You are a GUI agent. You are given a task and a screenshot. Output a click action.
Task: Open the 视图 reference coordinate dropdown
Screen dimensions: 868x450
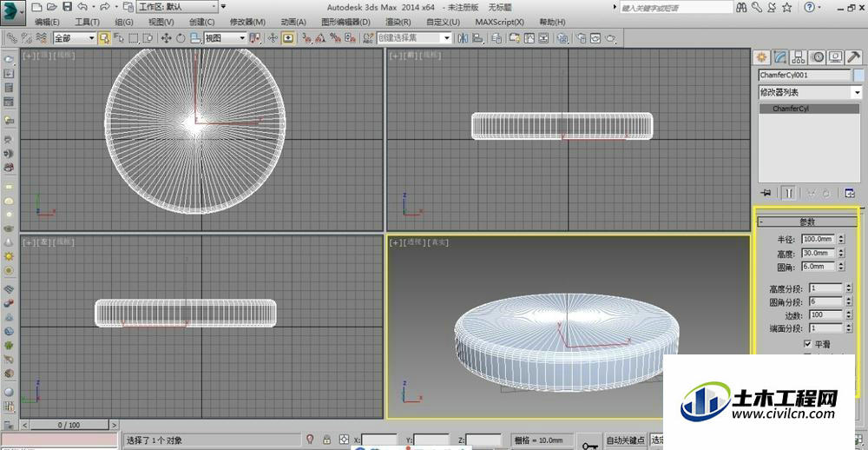tap(226, 38)
